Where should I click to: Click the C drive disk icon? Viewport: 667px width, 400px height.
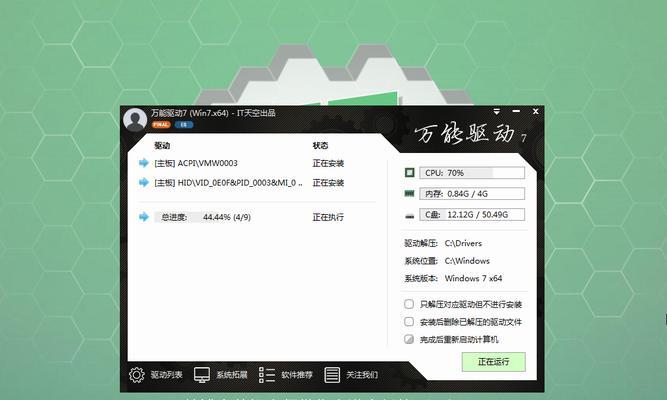pyautogui.click(x=409, y=216)
